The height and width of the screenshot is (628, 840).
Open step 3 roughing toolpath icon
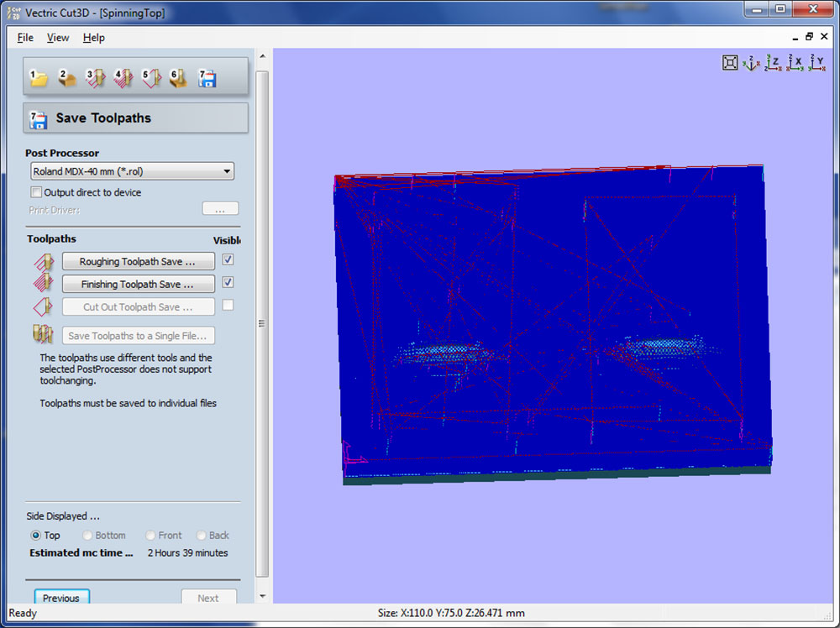[x=96, y=78]
